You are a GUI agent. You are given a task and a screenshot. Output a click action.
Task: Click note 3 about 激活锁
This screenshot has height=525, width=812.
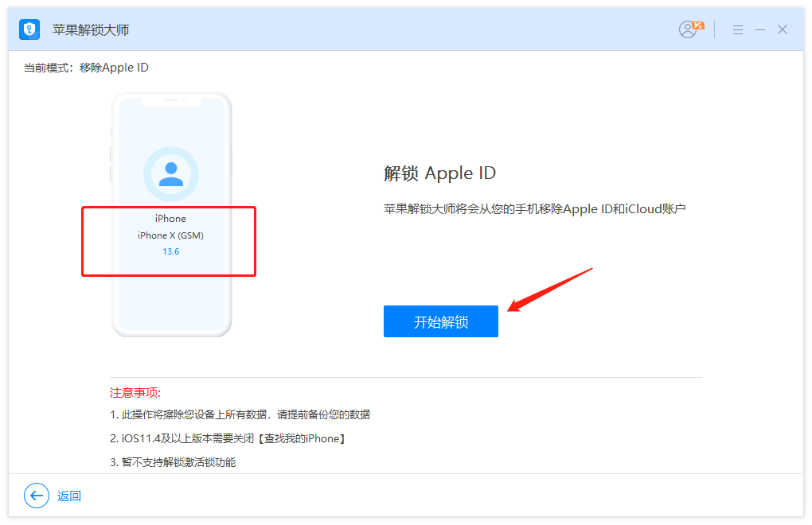tap(173, 462)
